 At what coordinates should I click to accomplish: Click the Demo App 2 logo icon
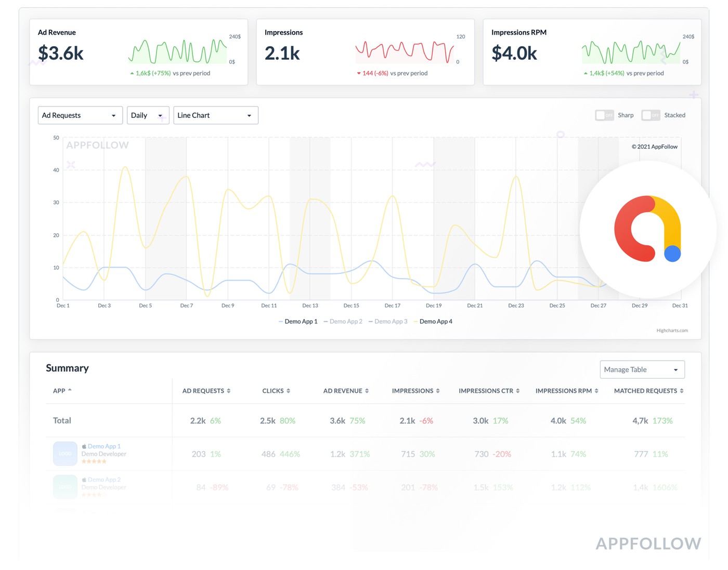[x=65, y=487]
